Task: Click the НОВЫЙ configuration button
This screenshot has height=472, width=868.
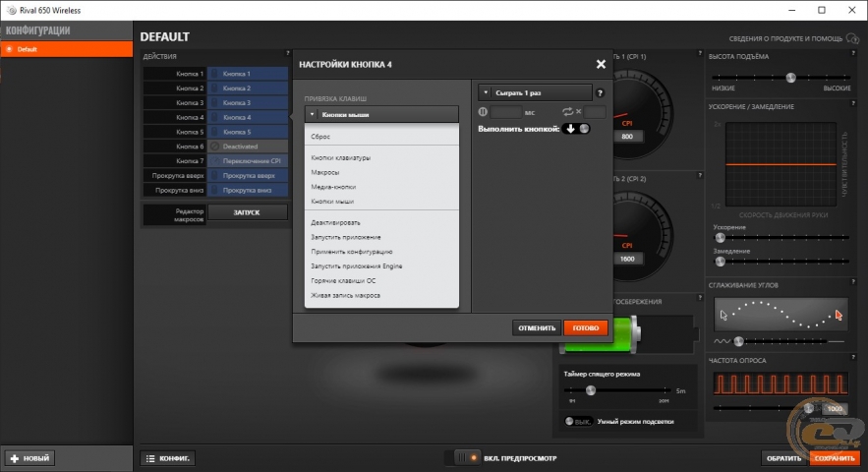Action: [x=29, y=458]
